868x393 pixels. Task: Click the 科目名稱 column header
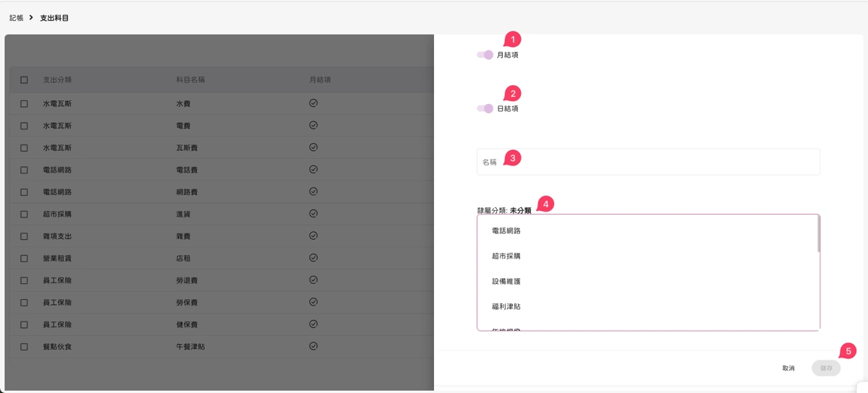pos(191,79)
